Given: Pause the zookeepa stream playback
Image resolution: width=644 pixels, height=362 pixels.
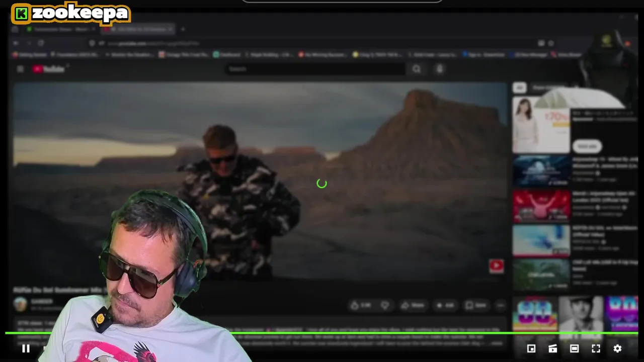Looking at the screenshot, I should pyautogui.click(x=26, y=348).
